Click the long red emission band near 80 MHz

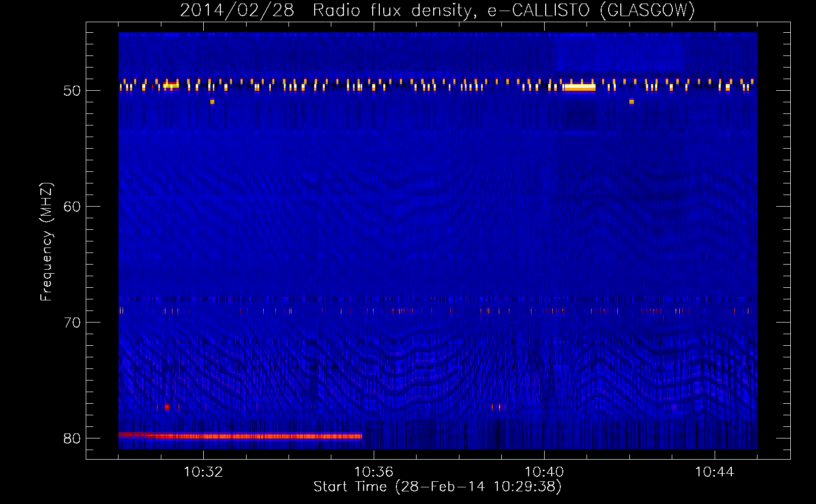[x=241, y=435]
